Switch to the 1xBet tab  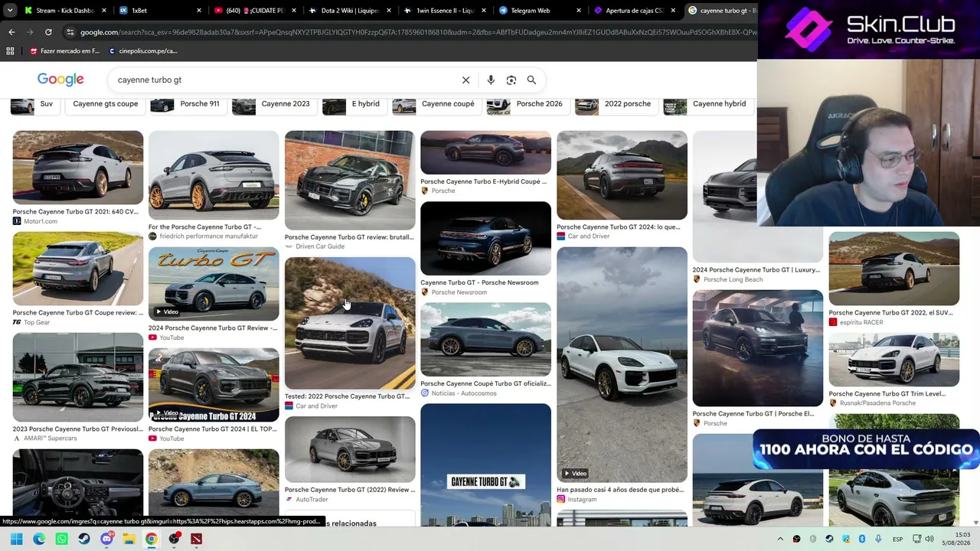pos(160,11)
